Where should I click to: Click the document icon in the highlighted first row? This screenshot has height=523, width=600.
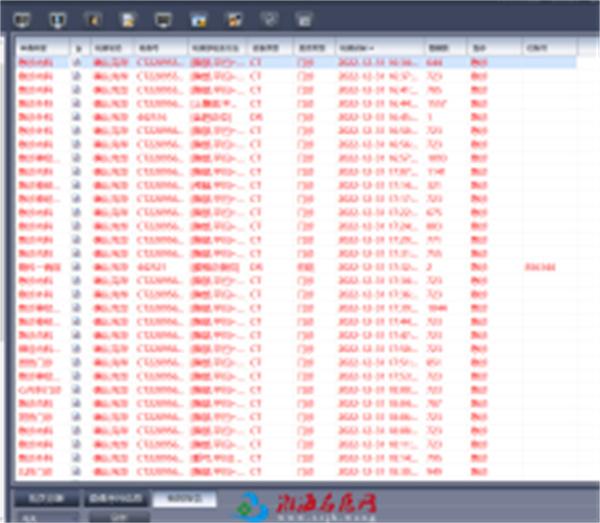78,62
